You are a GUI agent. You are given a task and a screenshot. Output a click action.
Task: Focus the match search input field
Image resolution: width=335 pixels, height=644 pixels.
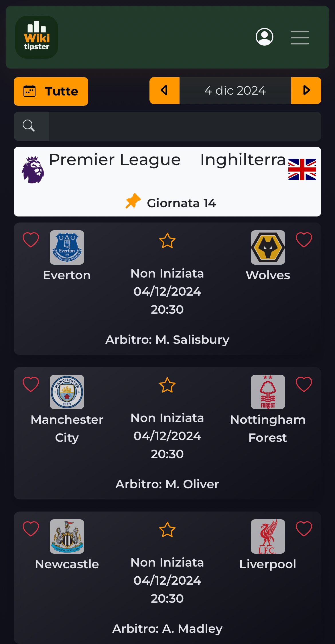coord(185,126)
